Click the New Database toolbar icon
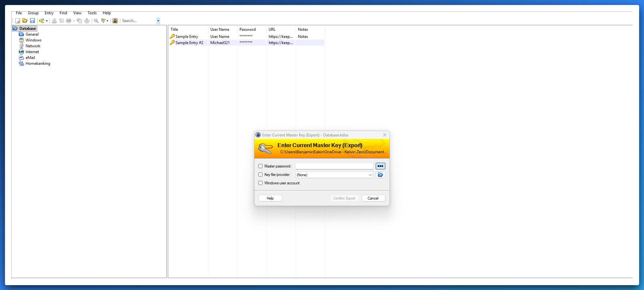 [x=18, y=21]
